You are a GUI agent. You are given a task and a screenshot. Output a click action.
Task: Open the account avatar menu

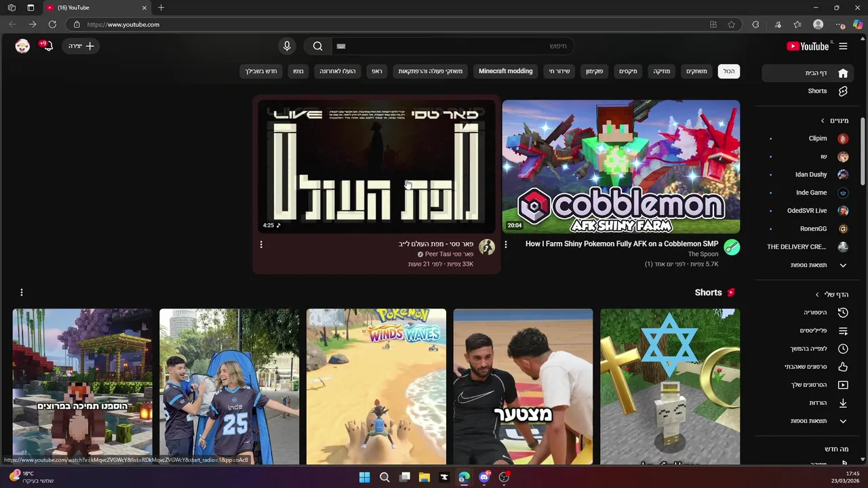pos(22,46)
